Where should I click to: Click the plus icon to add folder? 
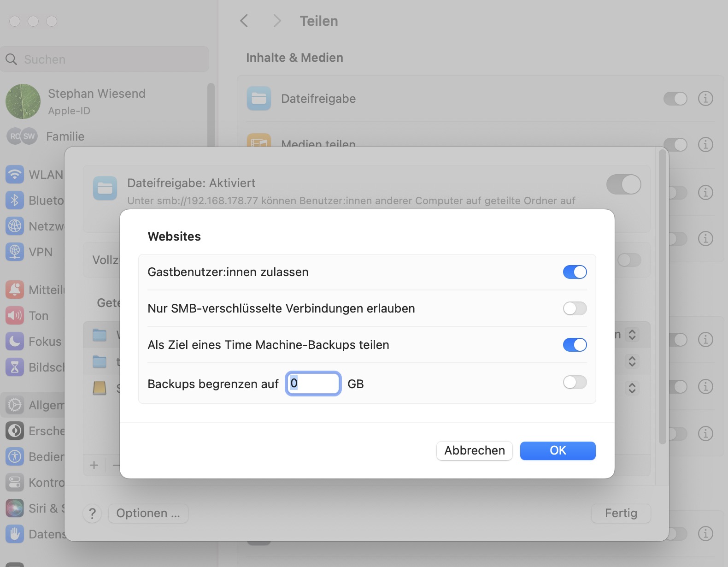(x=94, y=465)
